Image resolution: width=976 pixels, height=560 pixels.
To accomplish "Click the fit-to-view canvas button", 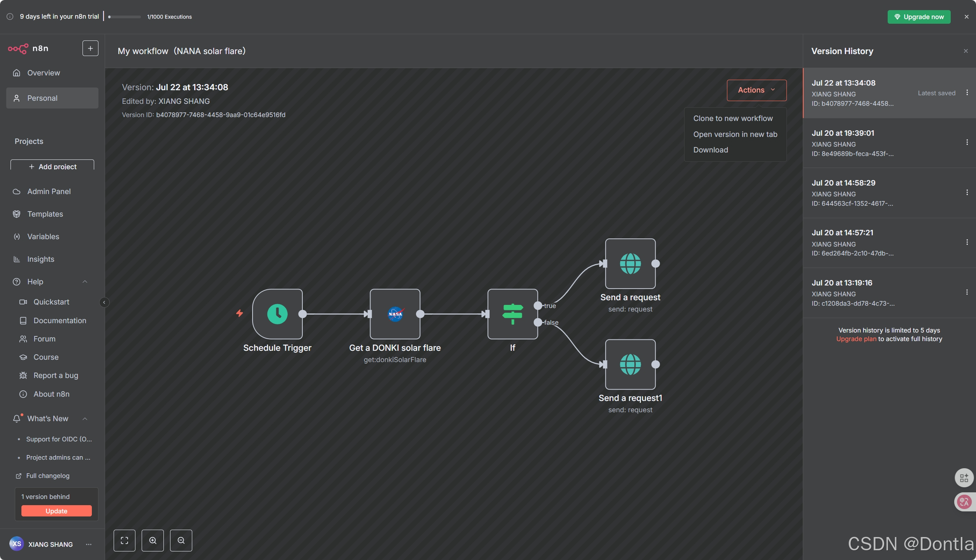I will [x=125, y=540].
